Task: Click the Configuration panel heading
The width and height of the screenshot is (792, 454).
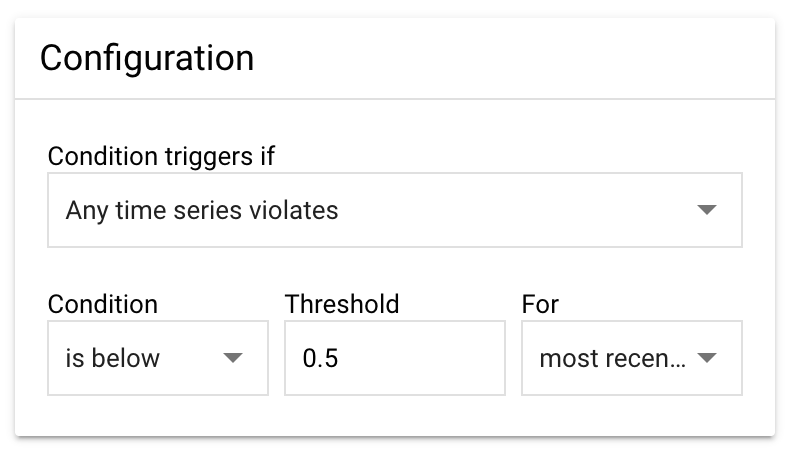Action: (x=146, y=57)
